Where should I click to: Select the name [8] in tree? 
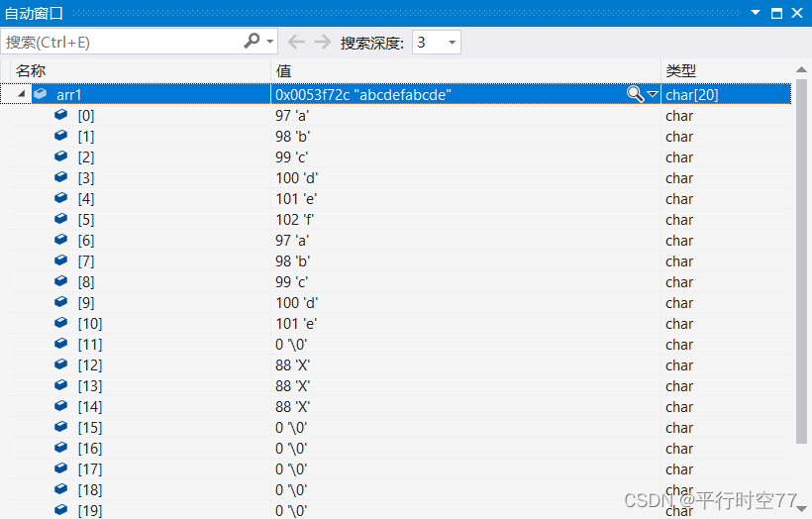click(86, 281)
